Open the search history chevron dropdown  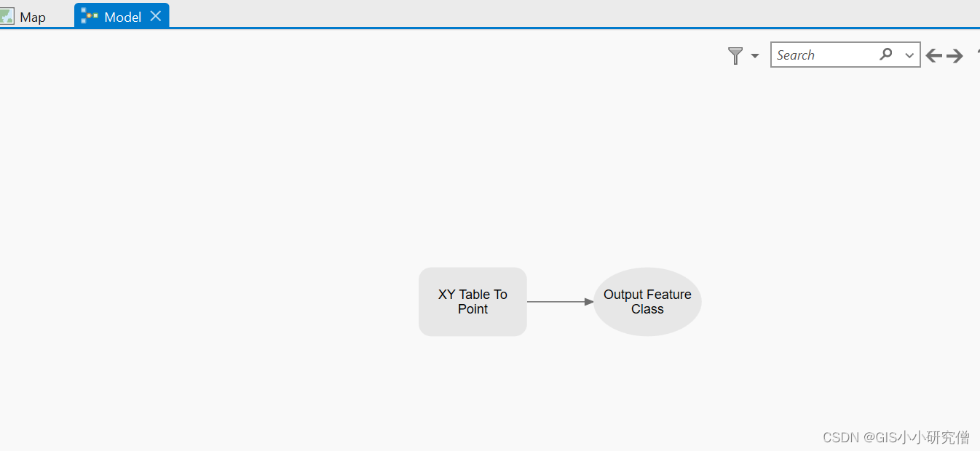909,55
